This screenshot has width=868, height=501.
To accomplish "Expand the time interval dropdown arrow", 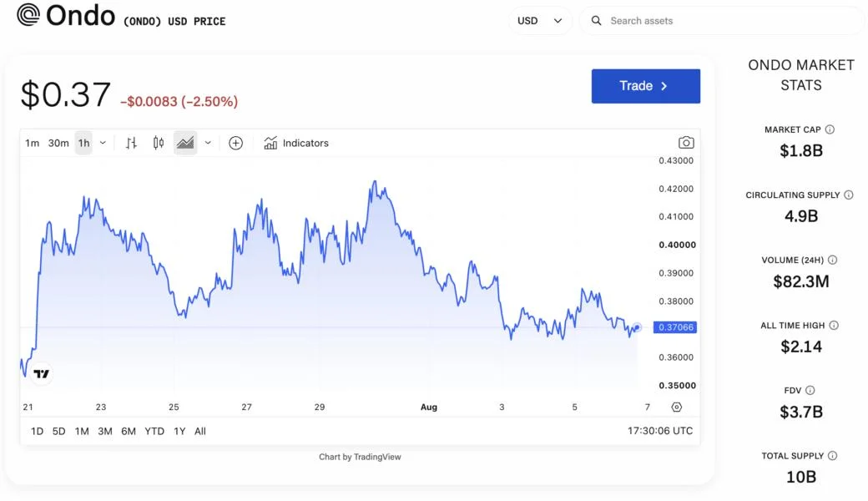I will 103,144.
